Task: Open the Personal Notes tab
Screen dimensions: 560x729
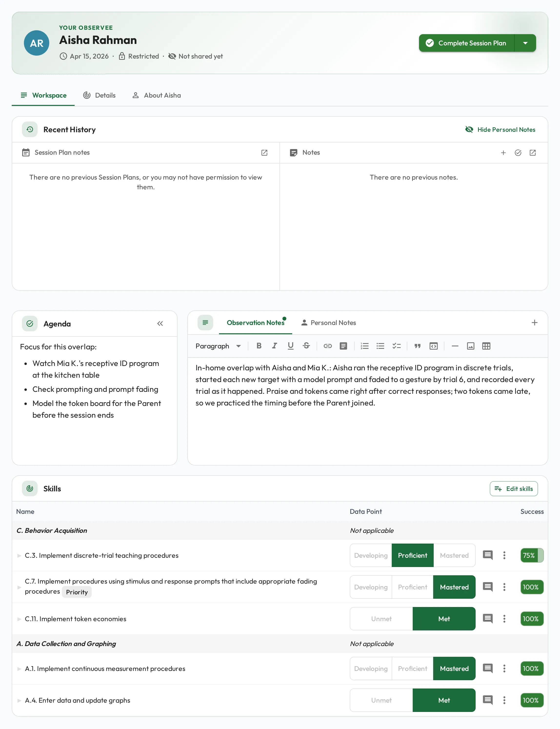Action: click(x=329, y=323)
